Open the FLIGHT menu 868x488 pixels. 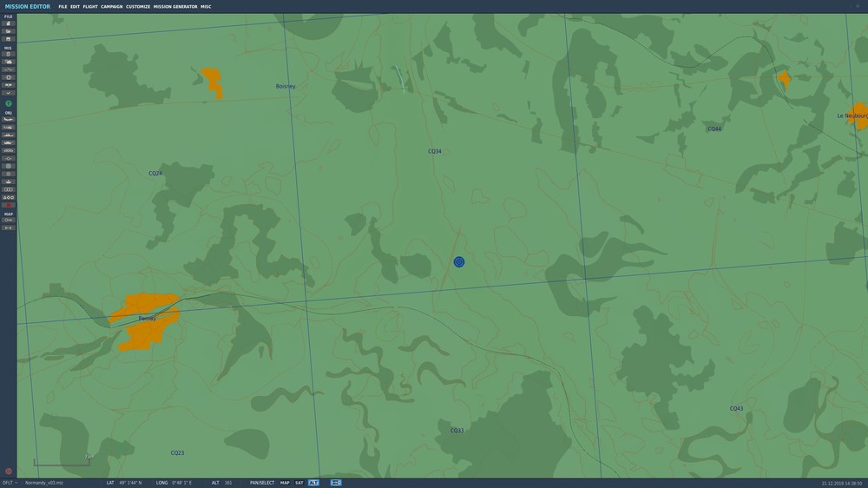pos(90,7)
